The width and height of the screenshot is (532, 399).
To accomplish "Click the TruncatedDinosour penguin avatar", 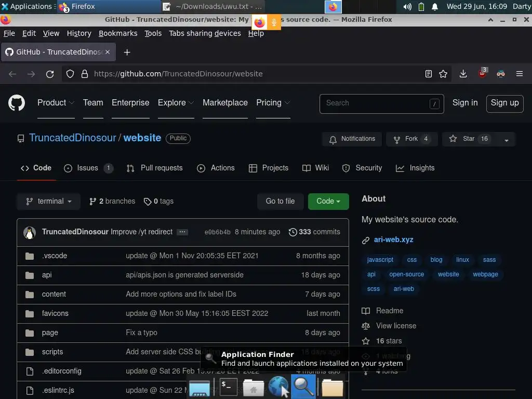I will click(x=30, y=232).
